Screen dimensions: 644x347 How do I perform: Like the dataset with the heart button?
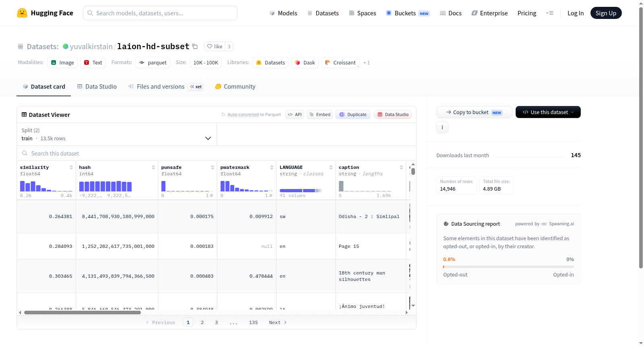point(215,46)
